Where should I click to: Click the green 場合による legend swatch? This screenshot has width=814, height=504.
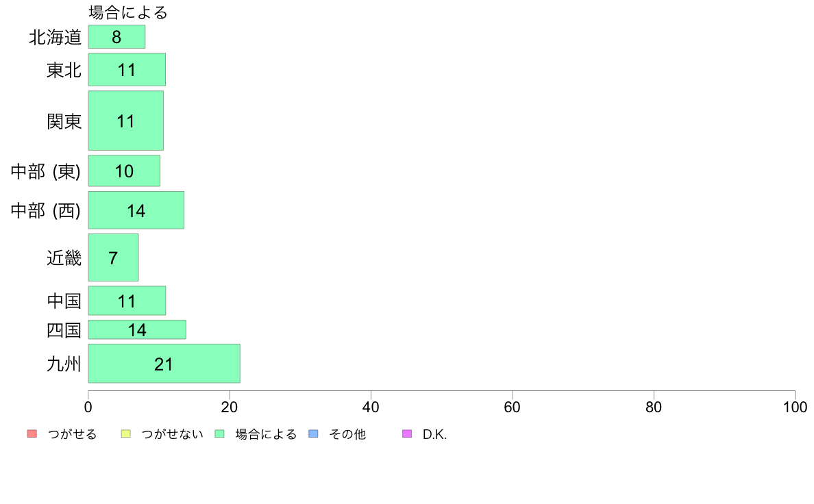[x=219, y=434]
